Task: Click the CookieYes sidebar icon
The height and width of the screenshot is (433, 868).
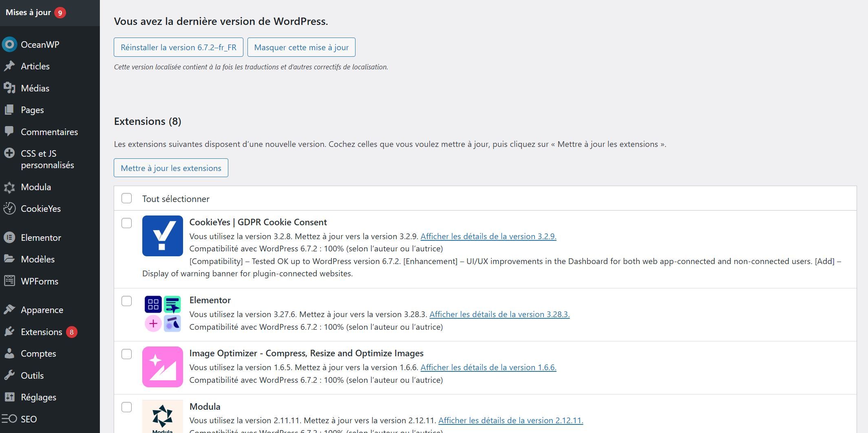Action: [x=9, y=209]
